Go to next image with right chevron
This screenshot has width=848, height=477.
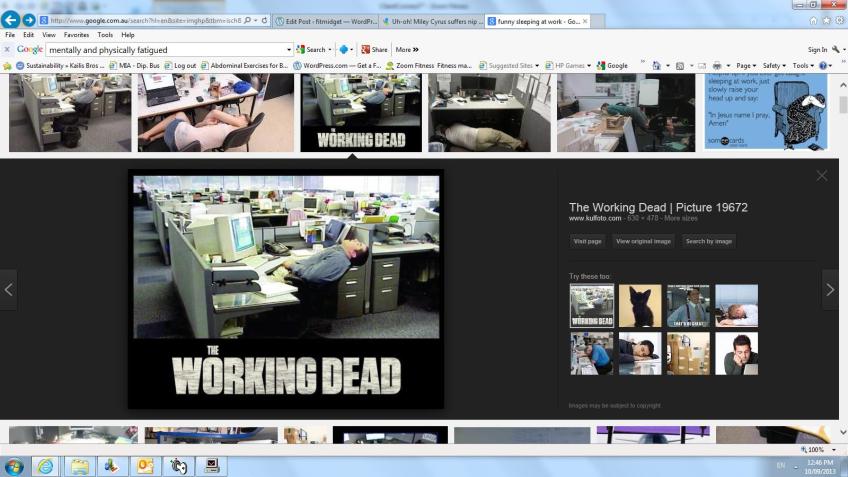tap(830, 290)
